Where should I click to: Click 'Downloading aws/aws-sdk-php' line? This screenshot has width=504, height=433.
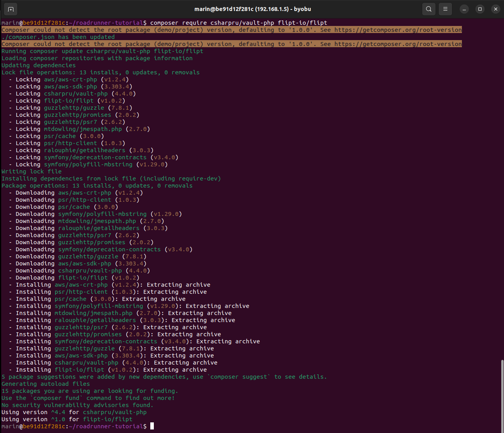coord(78,263)
